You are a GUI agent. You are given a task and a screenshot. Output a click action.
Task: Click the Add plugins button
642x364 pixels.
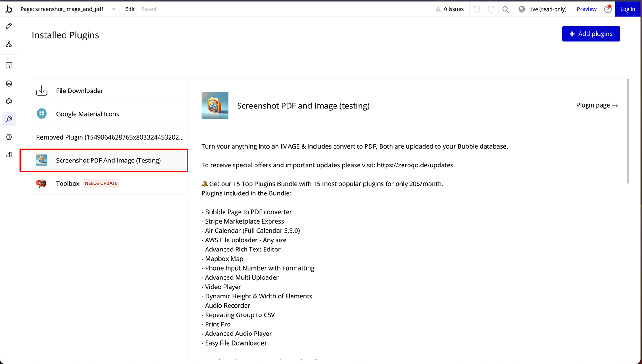[591, 34]
